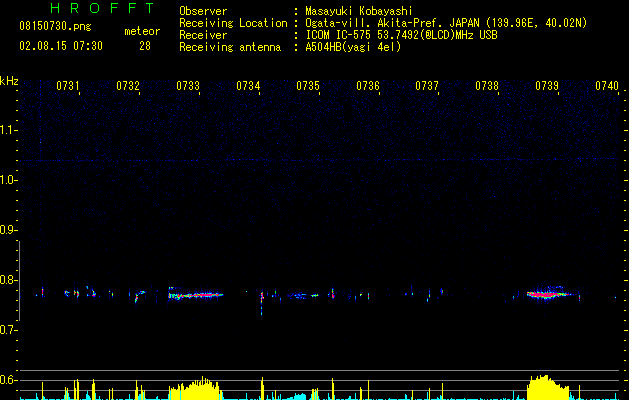Viewport: 629px width, 400px height.
Task: Click the yellow intensity hump under 0739
Action: tap(548, 388)
